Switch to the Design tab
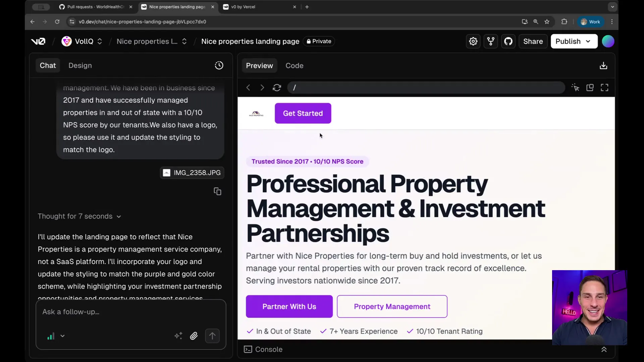Image resolution: width=644 pixels, height=362 pixels. click(80, 65)
